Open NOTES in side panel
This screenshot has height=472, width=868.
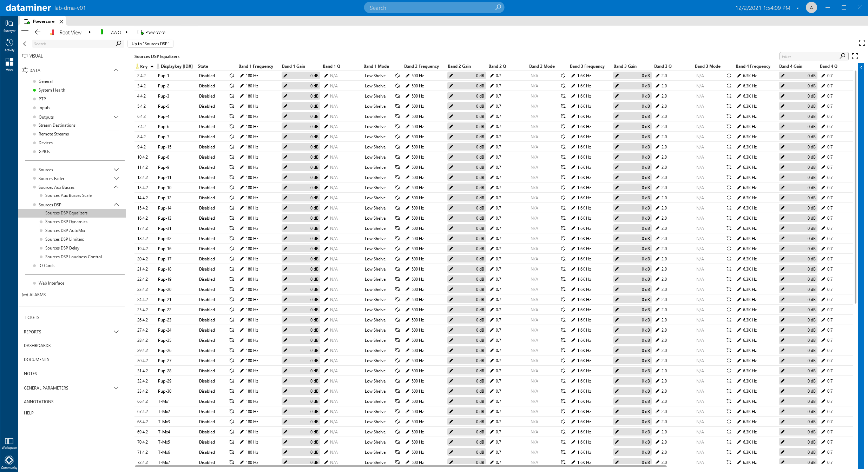[x=30, y=374]
